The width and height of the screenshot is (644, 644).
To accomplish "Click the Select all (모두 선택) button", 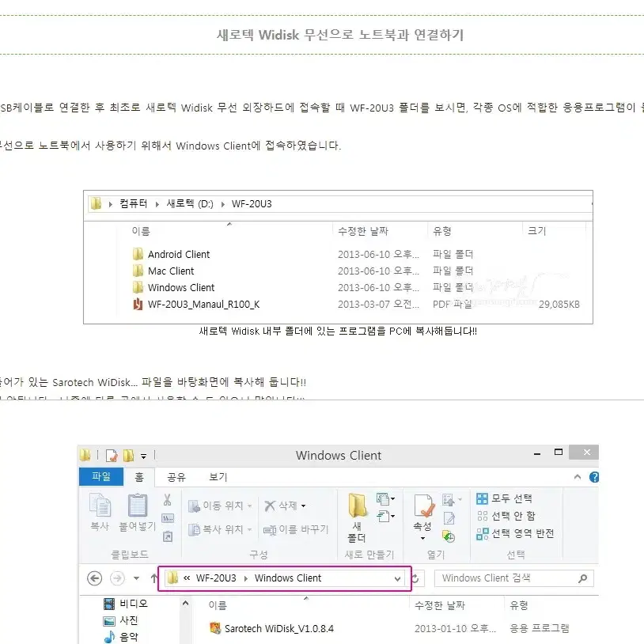I will pyautogui.click(x=504, y=498).
